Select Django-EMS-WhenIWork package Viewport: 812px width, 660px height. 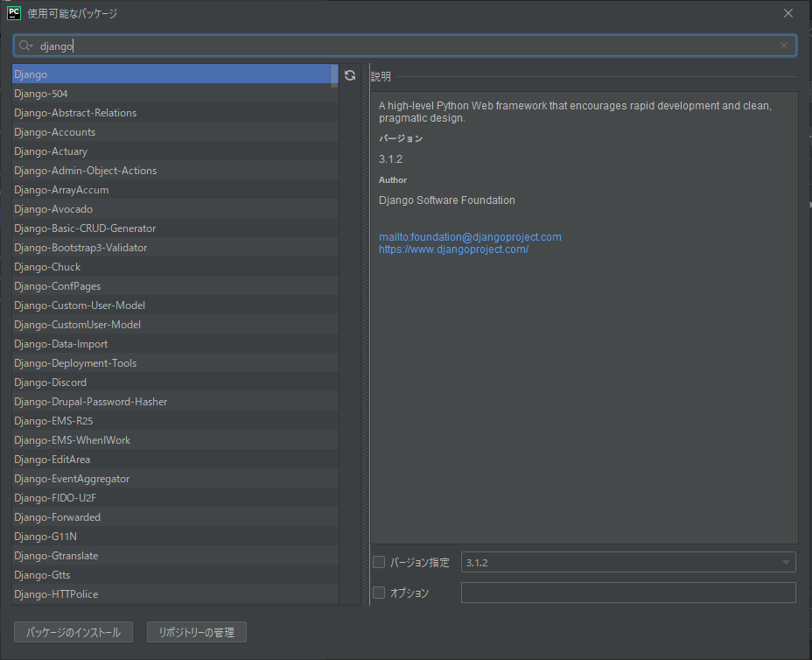click(x=175, y=439)
